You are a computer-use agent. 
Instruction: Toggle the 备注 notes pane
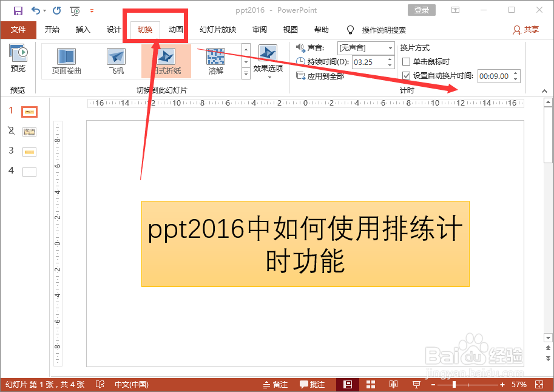tap(275, 385)
